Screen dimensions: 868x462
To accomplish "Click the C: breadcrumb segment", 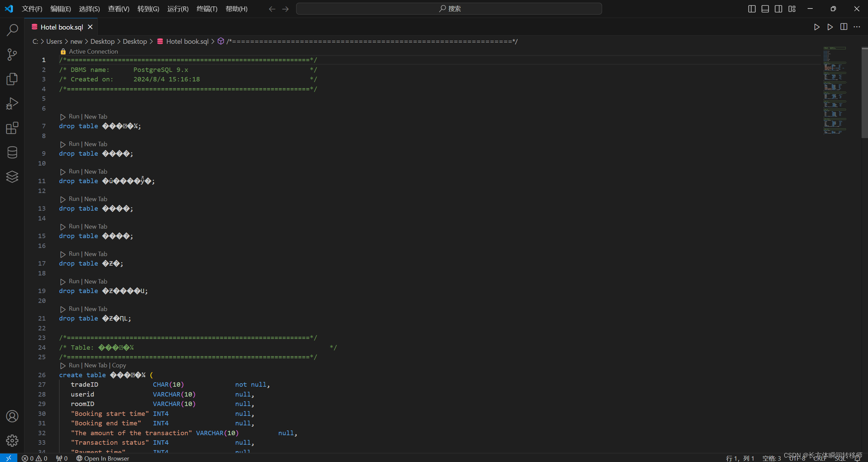I will click(x=35, y=41).
